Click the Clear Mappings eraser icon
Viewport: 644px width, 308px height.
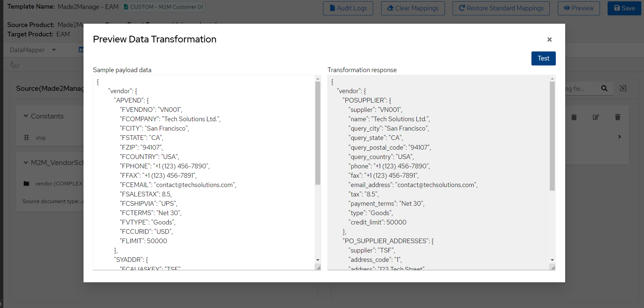(x=389, y=8)
